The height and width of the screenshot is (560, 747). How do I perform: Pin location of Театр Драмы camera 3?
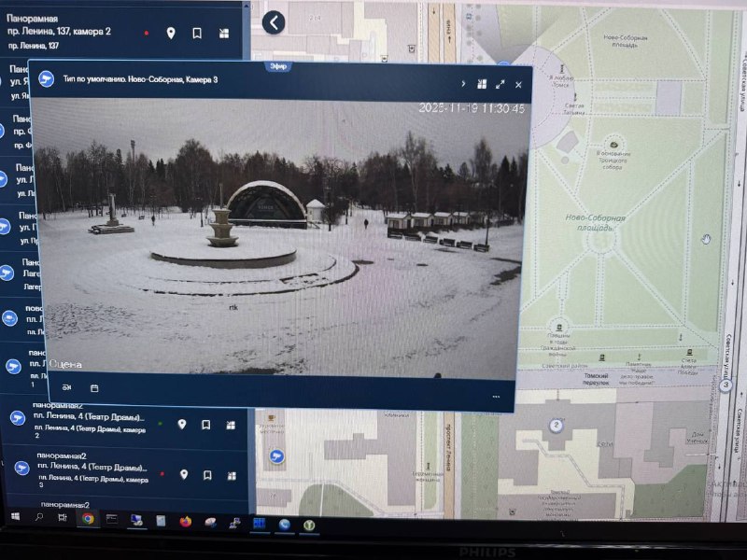[184, 474]
